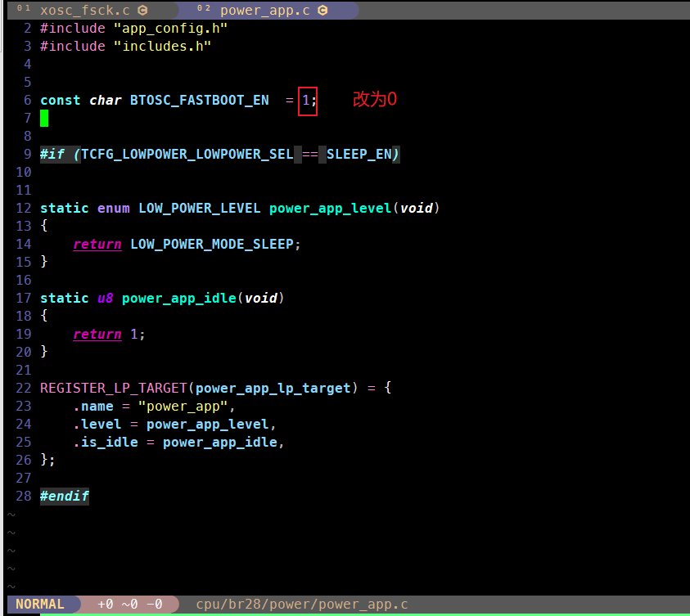The height and width of the screenshot is (616, 690).
Task: Click REGISTER_LP_TARGET macro name
Action: [x=114, y=389]
